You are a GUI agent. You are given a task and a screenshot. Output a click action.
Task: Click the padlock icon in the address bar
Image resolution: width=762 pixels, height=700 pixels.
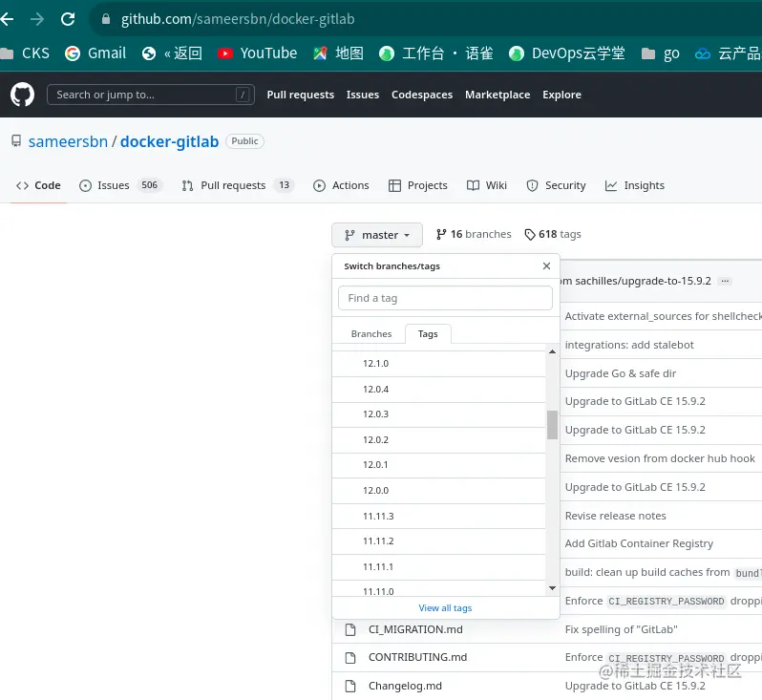click(106, 19)
